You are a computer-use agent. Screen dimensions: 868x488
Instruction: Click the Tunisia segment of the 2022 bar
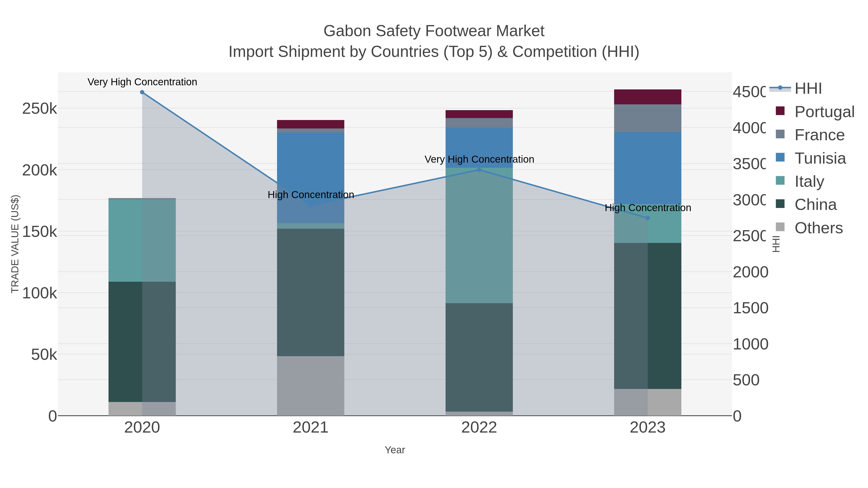[x=479, y=148]
